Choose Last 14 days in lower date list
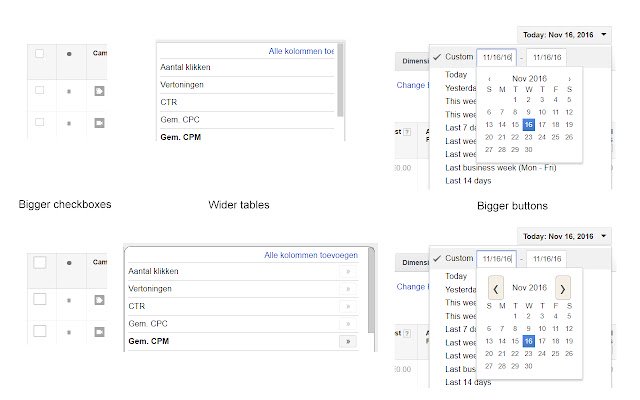 tap(468, 382)
